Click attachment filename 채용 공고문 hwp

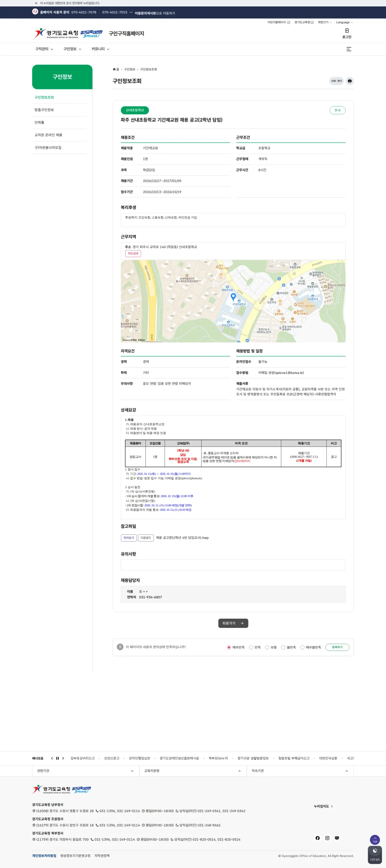pos(182,538)
